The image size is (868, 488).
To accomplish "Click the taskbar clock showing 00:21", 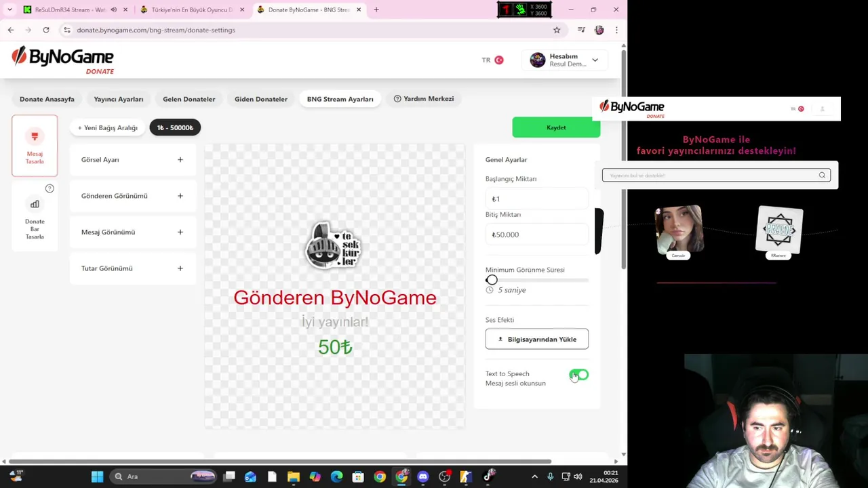I will pyautogui.click(x=604, y=476).
